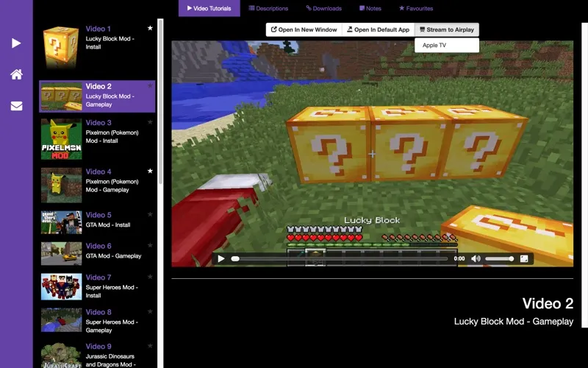Screen dimensions: 588x368
Task: Click 'Super Heroes Mod - Install' text
Action: [x=112, y=291]
